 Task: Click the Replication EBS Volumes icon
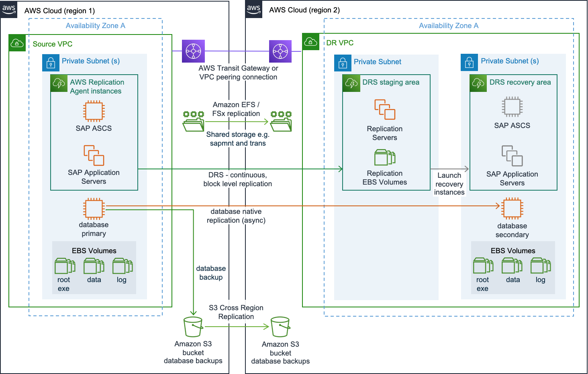click(x=385, y=157)
